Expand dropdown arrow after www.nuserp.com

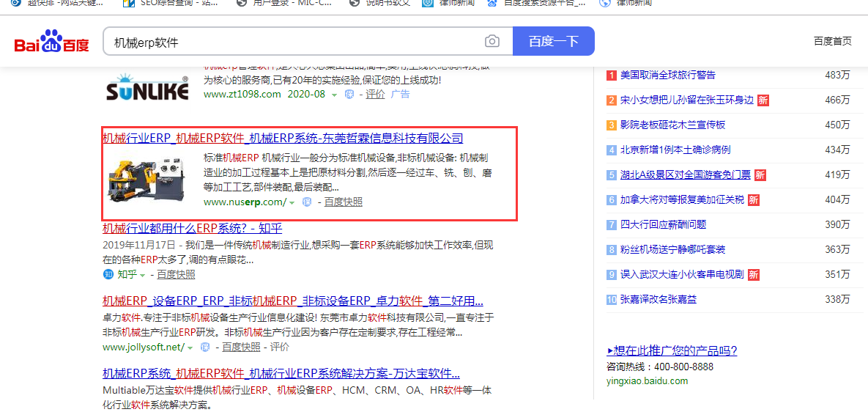click(x=292, y=202)
